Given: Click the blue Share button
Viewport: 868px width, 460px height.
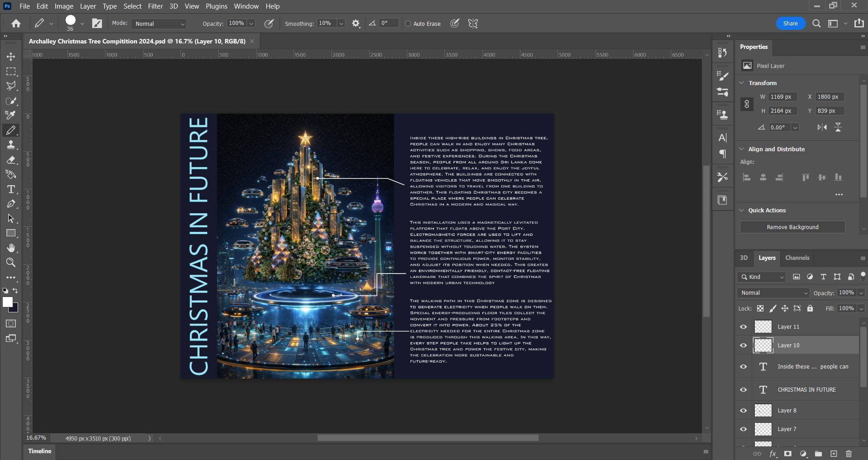Looking at the screenshot, I should [790, 24].
